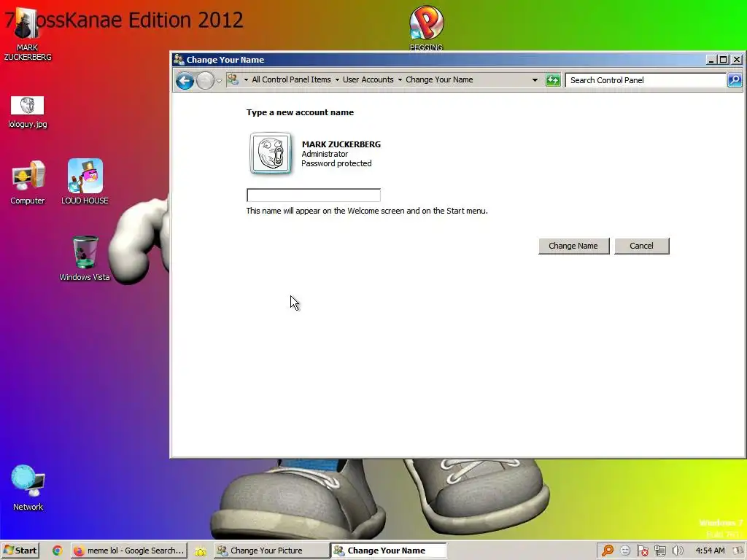Viewport: 747px width, 560px height.
Task: Open the volume speaker tray icon
Action: (x=677, y=551)
